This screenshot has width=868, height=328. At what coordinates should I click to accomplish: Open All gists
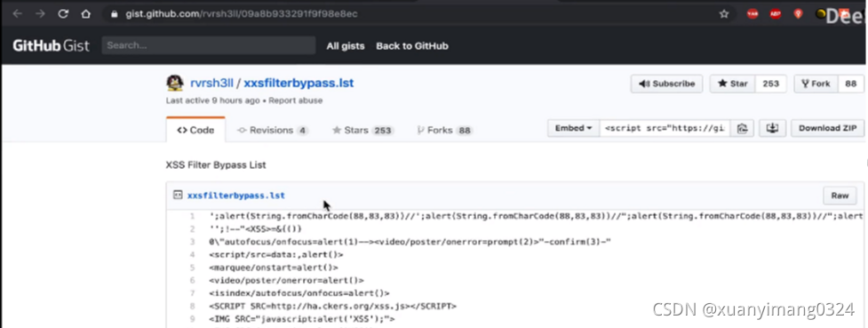click(346, 46)
